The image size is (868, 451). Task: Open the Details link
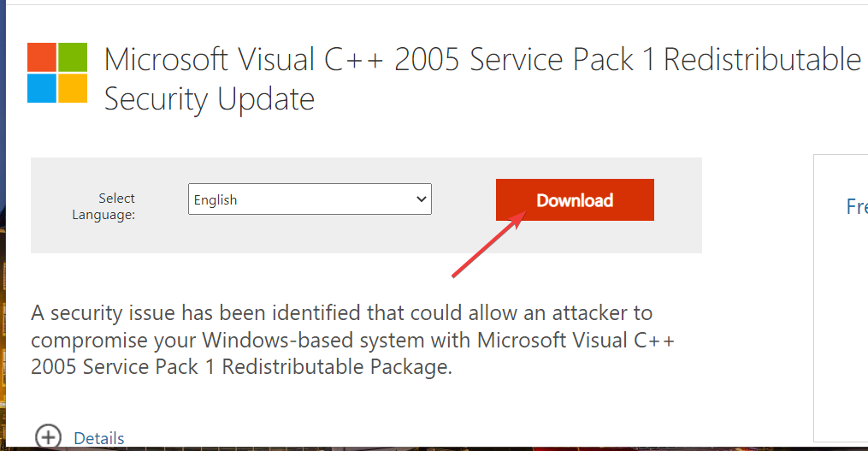[x=99, y=438]
